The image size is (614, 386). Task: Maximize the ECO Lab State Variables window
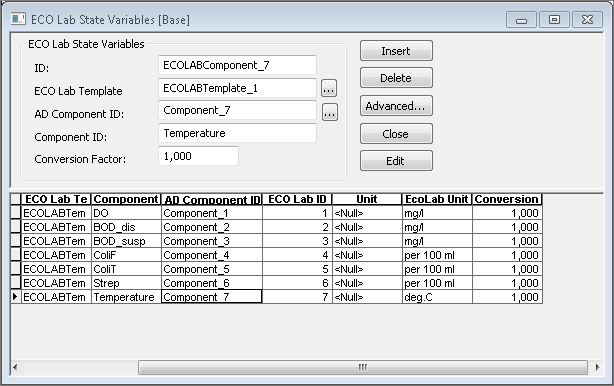(x=554, y=20)
